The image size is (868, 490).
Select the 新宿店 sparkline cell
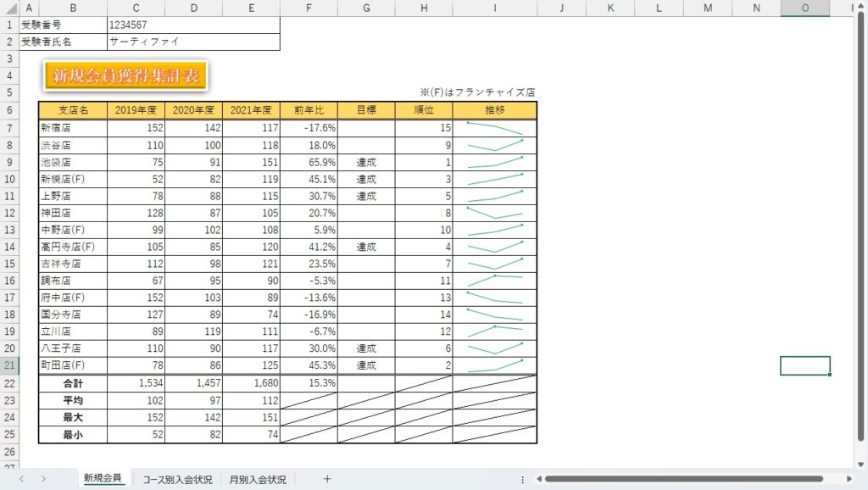pos(494,128)
